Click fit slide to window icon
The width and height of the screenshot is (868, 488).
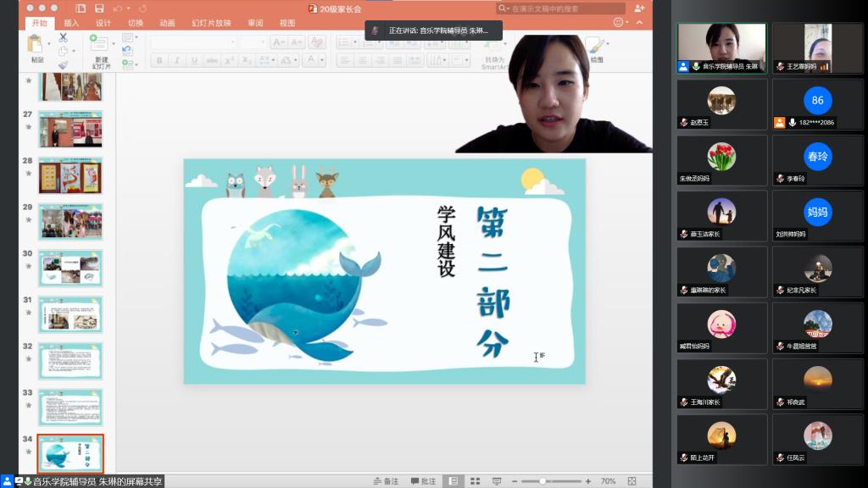click(x=633, y=481)
